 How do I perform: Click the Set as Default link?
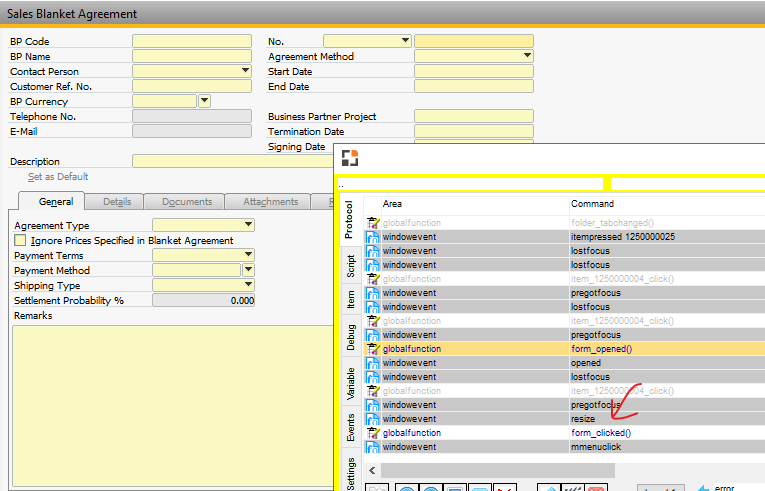click(58, 177)
